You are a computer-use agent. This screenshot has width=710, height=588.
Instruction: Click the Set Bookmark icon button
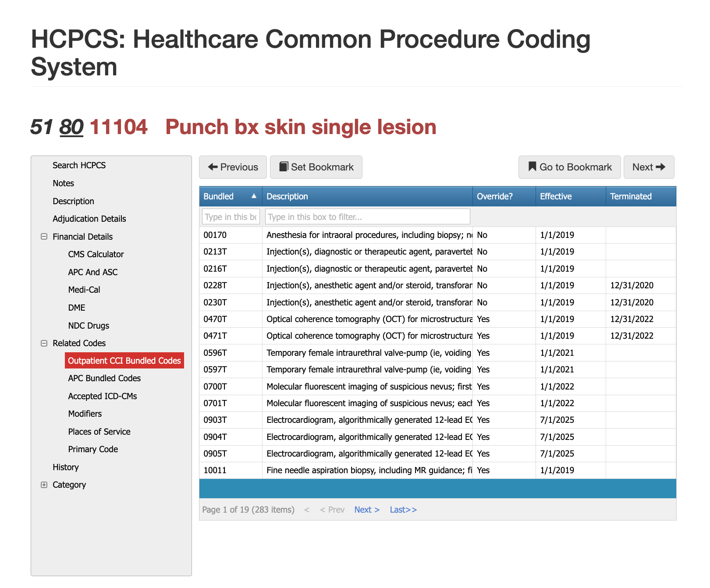[x=285, y=167]
